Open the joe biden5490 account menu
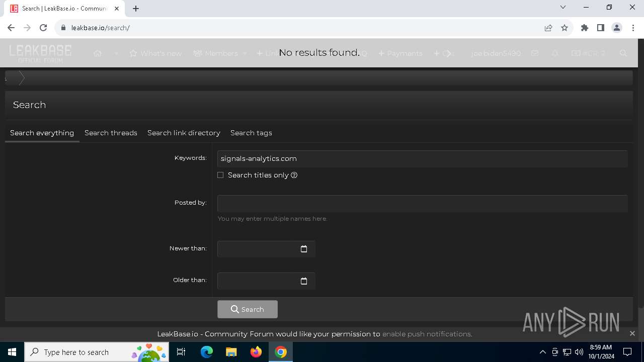644x362 pixels. click(496, 53)
